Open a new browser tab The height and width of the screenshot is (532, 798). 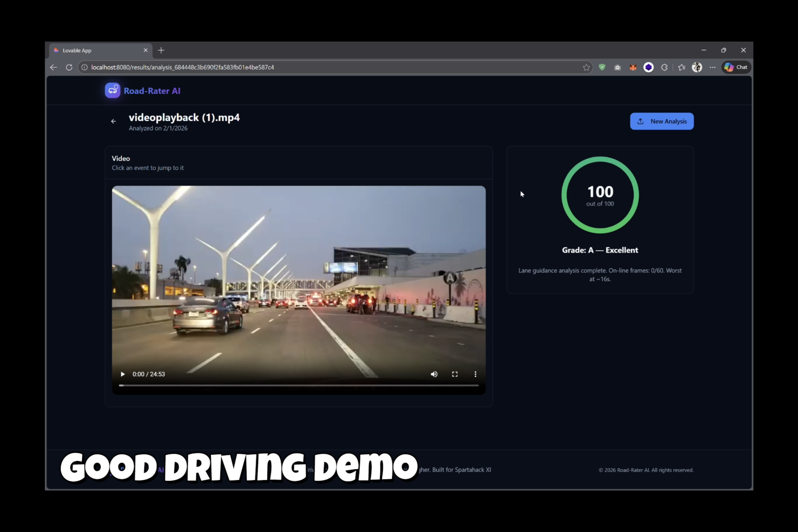(161, 50)
